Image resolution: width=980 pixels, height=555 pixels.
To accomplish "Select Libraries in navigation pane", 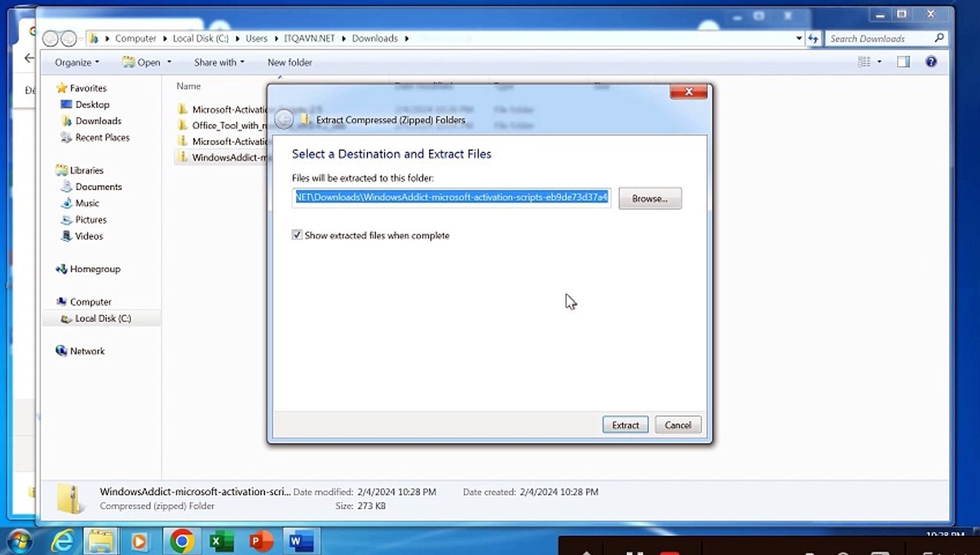I will 86,170.
